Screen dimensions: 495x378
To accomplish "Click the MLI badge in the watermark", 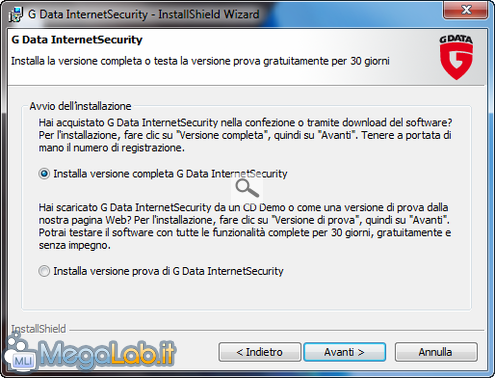I will pos(23,360).
